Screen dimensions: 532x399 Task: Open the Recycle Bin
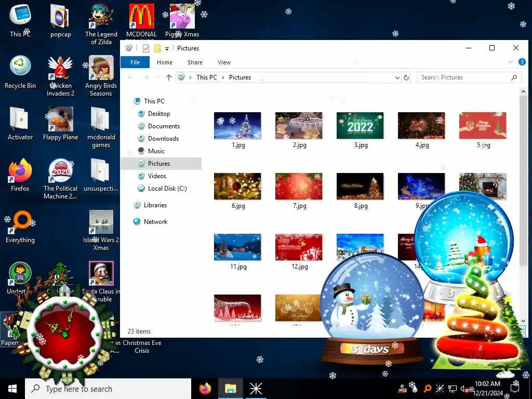tap(20, 72)
